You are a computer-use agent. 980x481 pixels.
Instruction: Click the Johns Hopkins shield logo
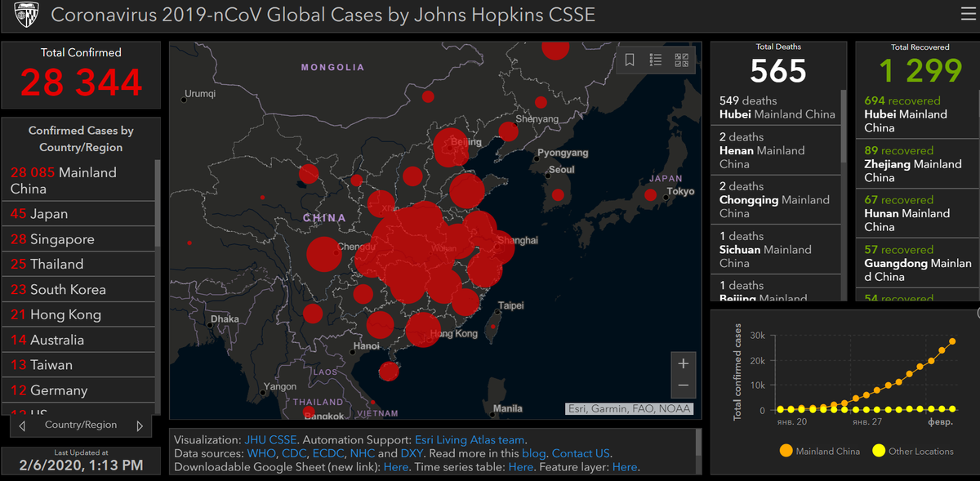click(x=26, y=15)
